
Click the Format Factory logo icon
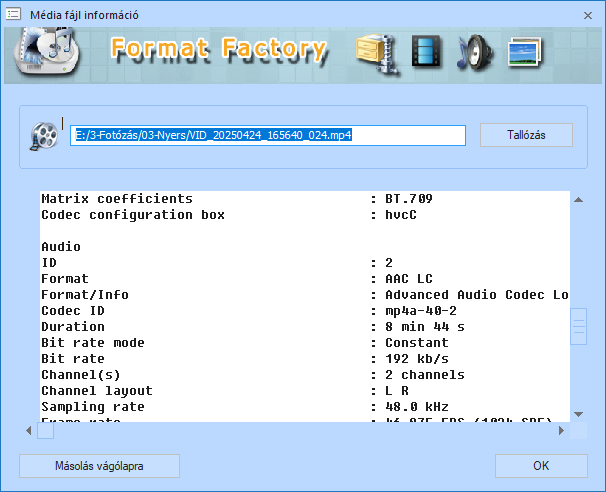point(46,51)
